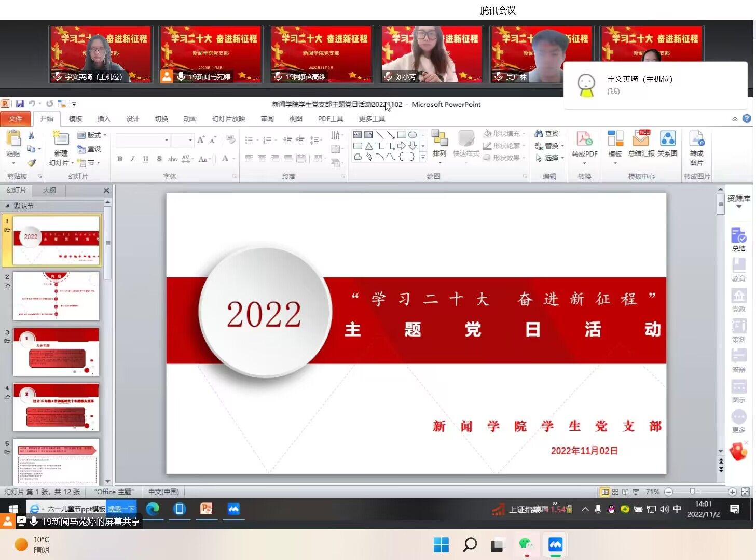Select the oval shape in shapes gallery

point(413,135)
